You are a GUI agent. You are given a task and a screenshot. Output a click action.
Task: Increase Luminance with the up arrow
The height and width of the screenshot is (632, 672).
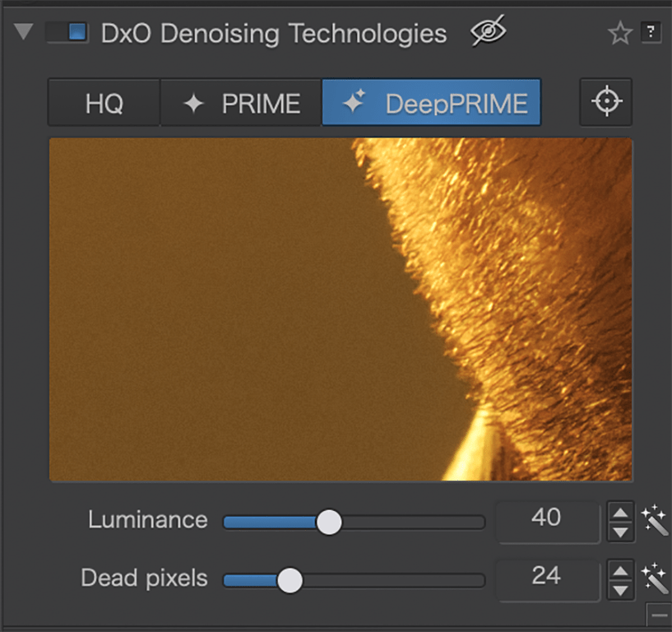point(620,513)
